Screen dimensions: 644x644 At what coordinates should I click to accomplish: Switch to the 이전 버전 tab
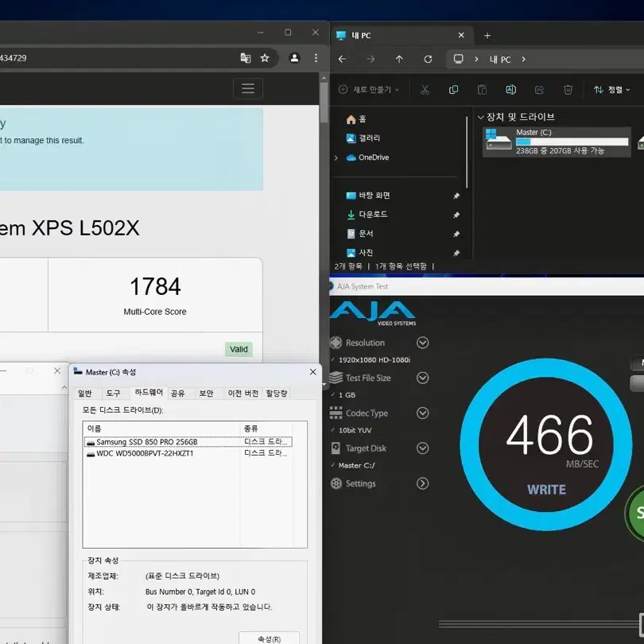[x=243, y=394]
